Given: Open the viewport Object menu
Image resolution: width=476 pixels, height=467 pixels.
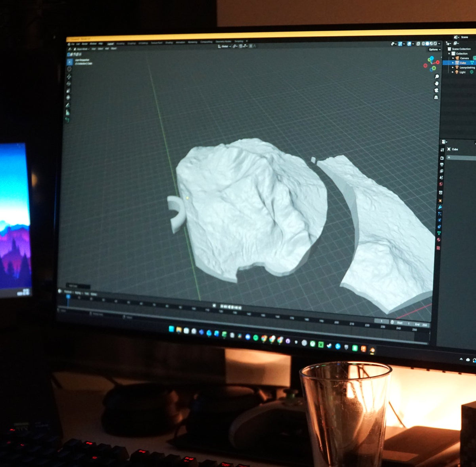Looking at the screenshot, I should [113, 48].
